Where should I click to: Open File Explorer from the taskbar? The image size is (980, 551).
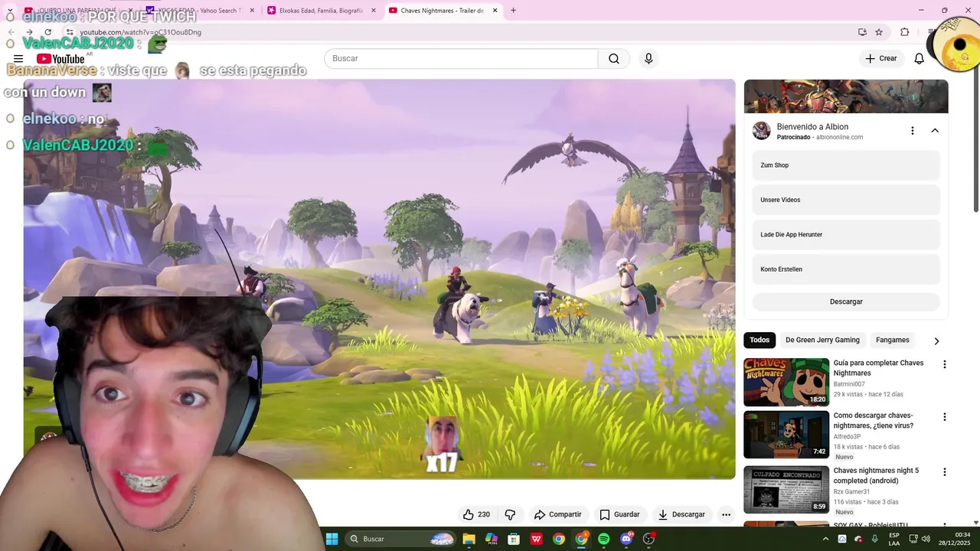click(x=469, y=539)
